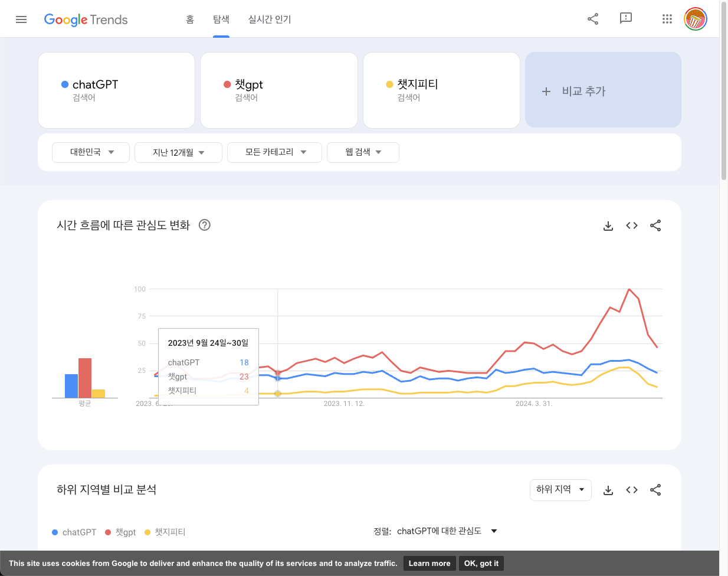Switch to the 실시간 인기 tab
This screenshot has height=576, width=728.
point(270,19)
